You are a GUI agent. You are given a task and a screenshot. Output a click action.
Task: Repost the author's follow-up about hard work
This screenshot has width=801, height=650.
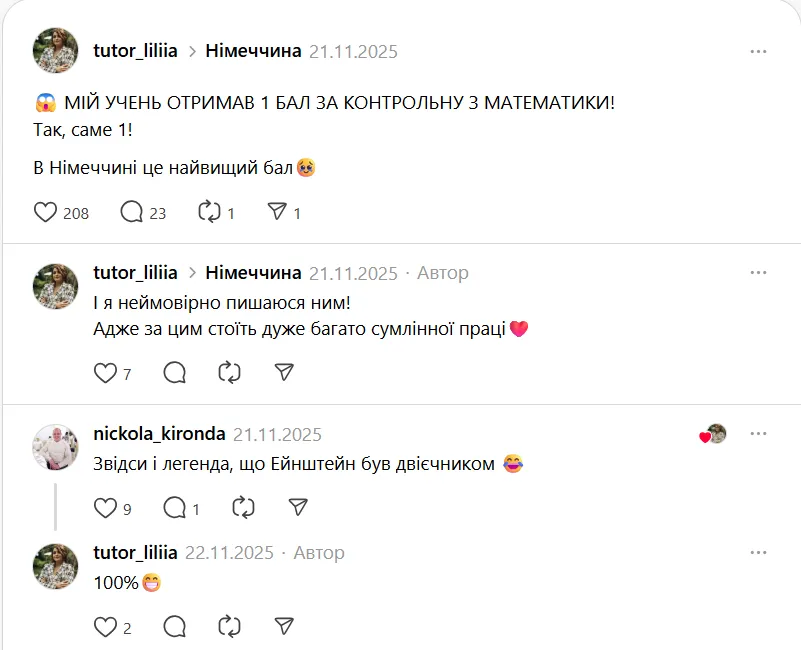(x=229, y=373)
